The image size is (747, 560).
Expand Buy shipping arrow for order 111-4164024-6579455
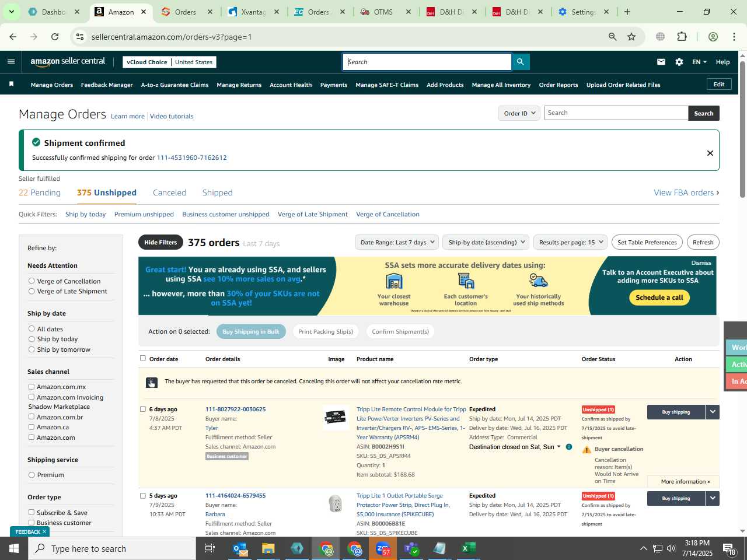(713, 498)
